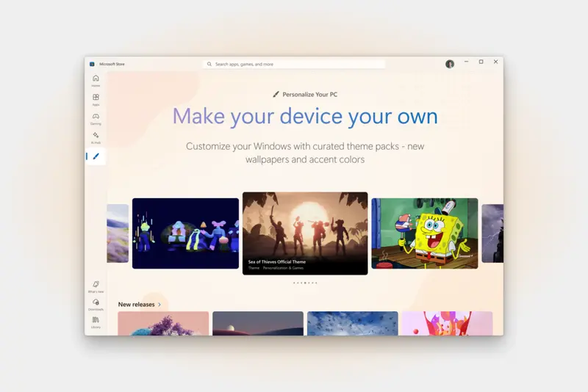
Task: Open the New releases heading link
Action: click(136, 305)
